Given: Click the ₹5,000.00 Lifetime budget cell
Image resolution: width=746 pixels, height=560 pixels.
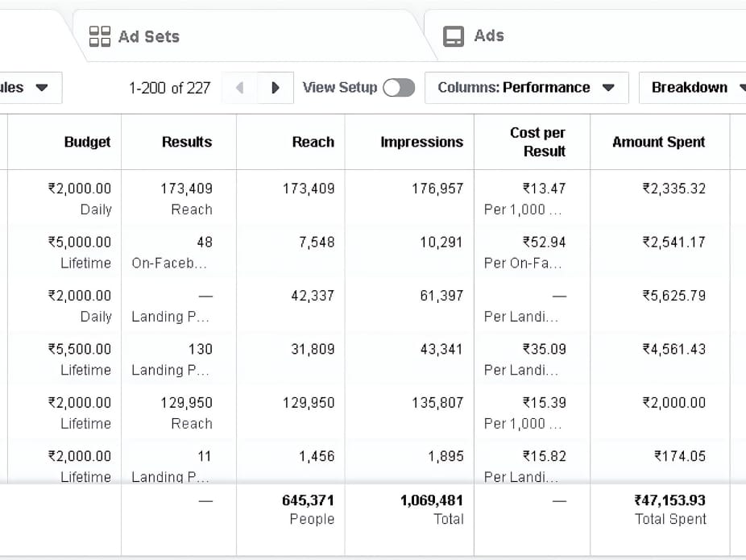Looking at the screenshot, I should click(80, 252).
